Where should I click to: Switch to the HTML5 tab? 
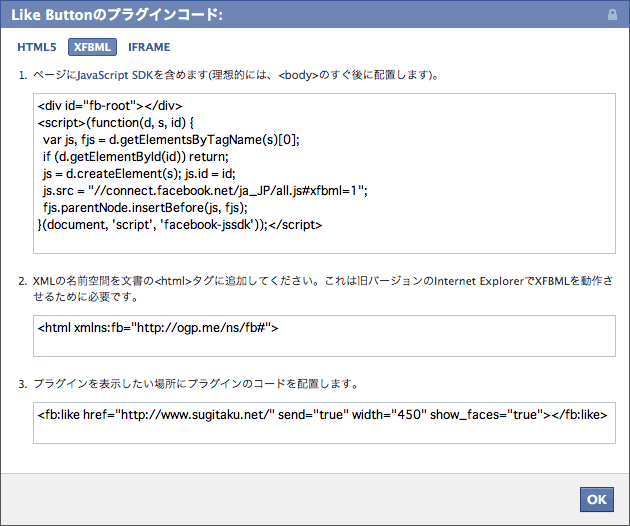37,47
